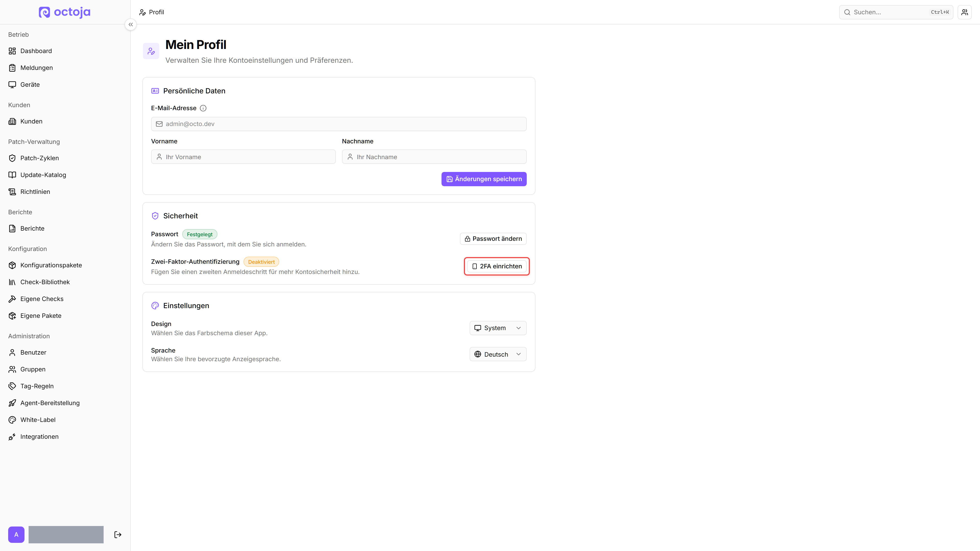Click the Konfiguration sidebar group label
980x551 pixels.
(x=27, y=249)
